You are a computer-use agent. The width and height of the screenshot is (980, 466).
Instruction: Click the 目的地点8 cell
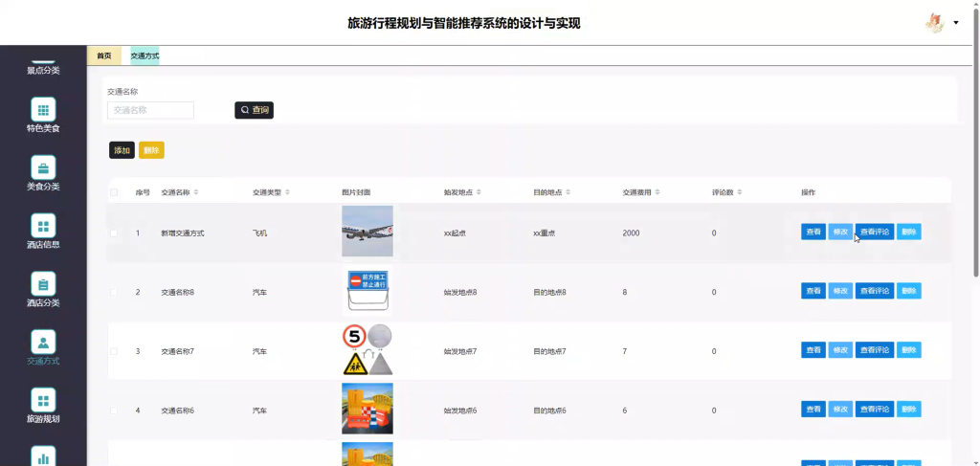pos(549,292)
